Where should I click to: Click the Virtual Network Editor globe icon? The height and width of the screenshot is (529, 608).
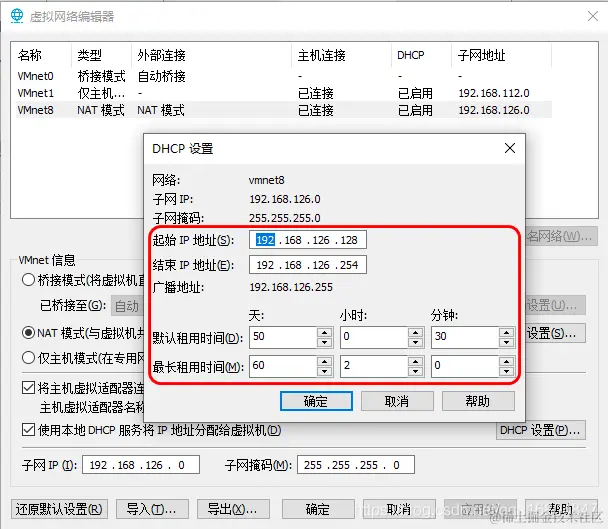[x=17, y=16]
